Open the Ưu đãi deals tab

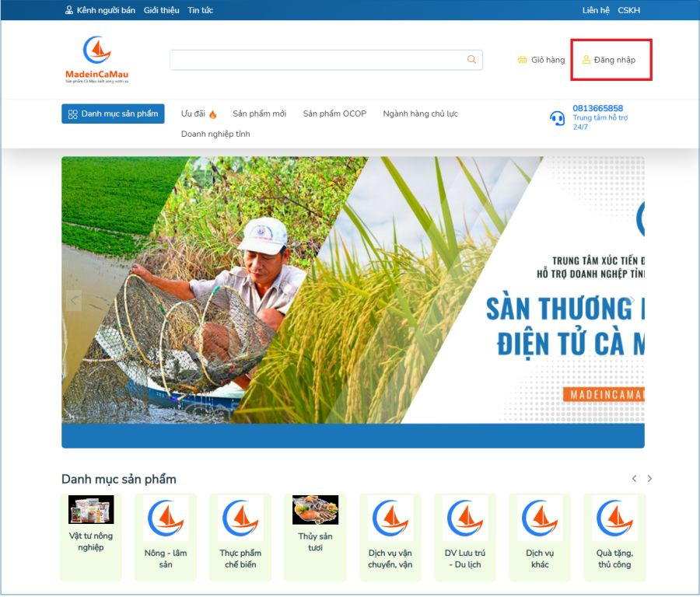coord(198,113)
